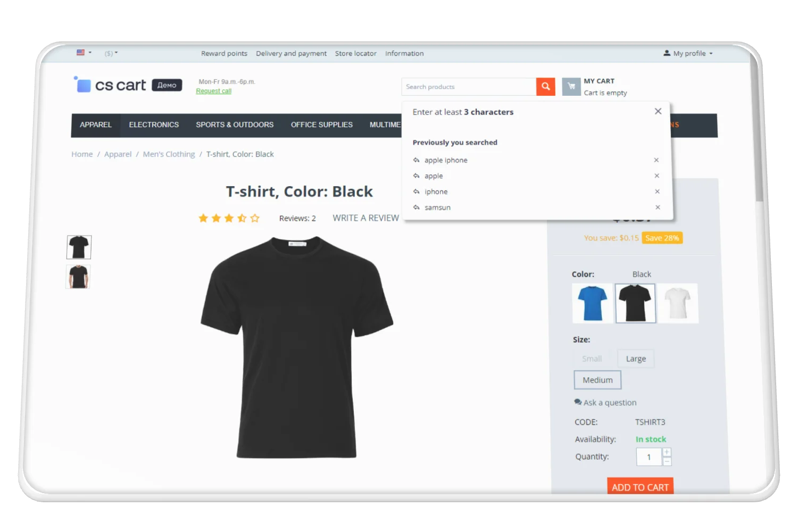Image resolution: width=798 pixels, height=532 pixels.
Task: Open the currency ($) dropdown
Action: tap(111, 53)
